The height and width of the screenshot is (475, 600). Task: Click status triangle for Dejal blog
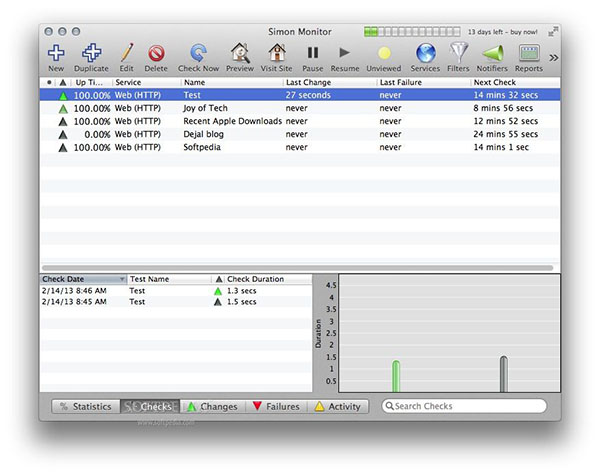click(63, 135)
